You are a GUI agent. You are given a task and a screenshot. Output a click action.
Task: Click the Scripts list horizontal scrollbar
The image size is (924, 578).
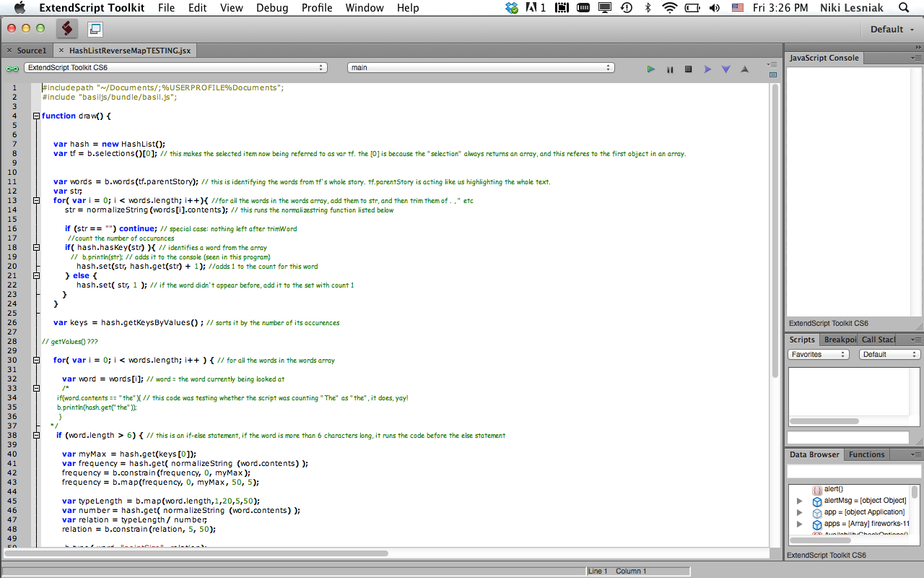pos(824,420)
